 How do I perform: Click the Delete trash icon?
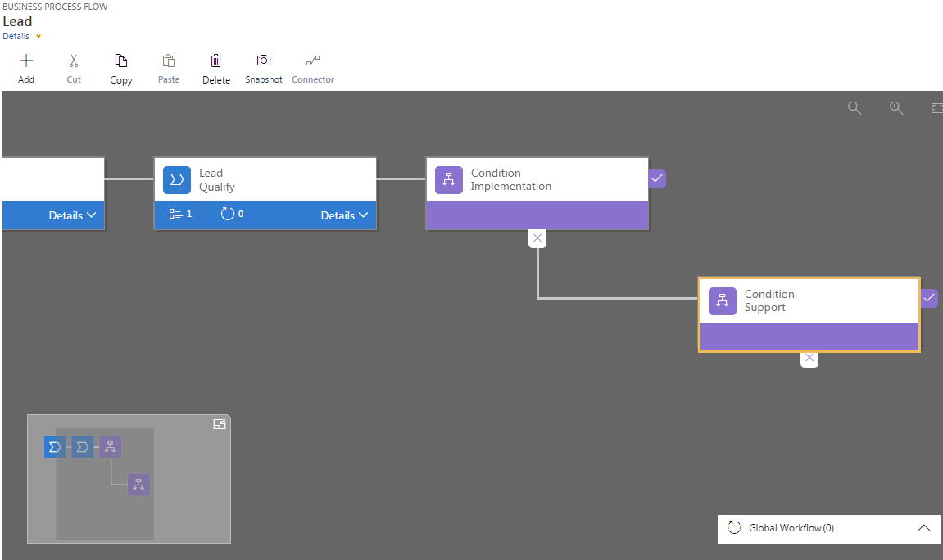tap(216, 69)
